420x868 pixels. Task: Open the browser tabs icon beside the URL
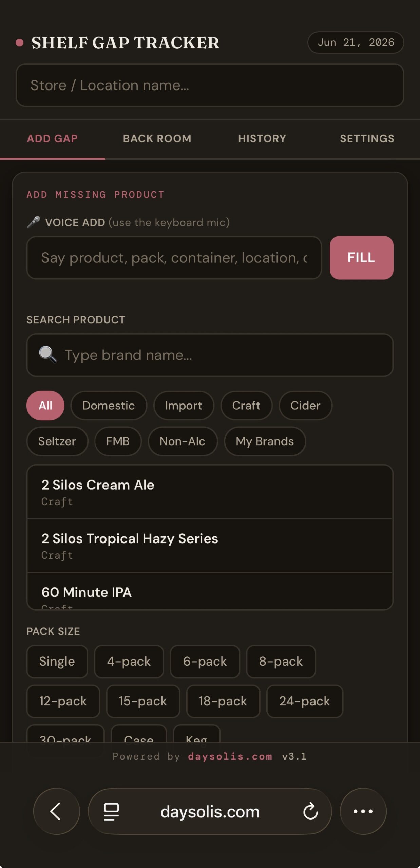pyautogui.click(x=111, y=812)
